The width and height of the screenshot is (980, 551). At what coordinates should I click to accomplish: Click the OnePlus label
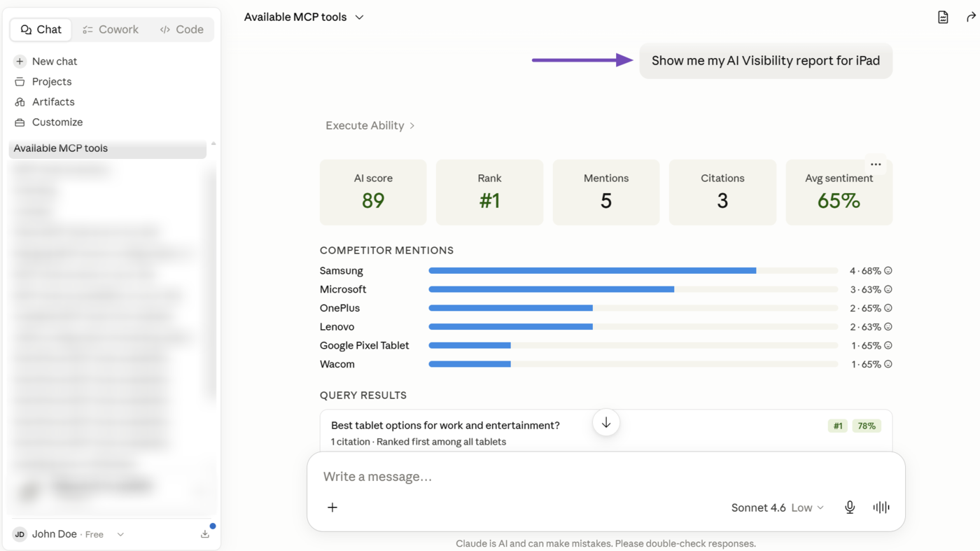[x=339, y=309]
